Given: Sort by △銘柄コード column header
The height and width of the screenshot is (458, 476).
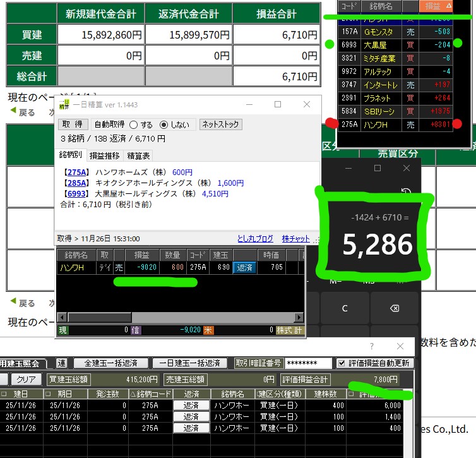Looking at the screenshot, I should point(150,394).
